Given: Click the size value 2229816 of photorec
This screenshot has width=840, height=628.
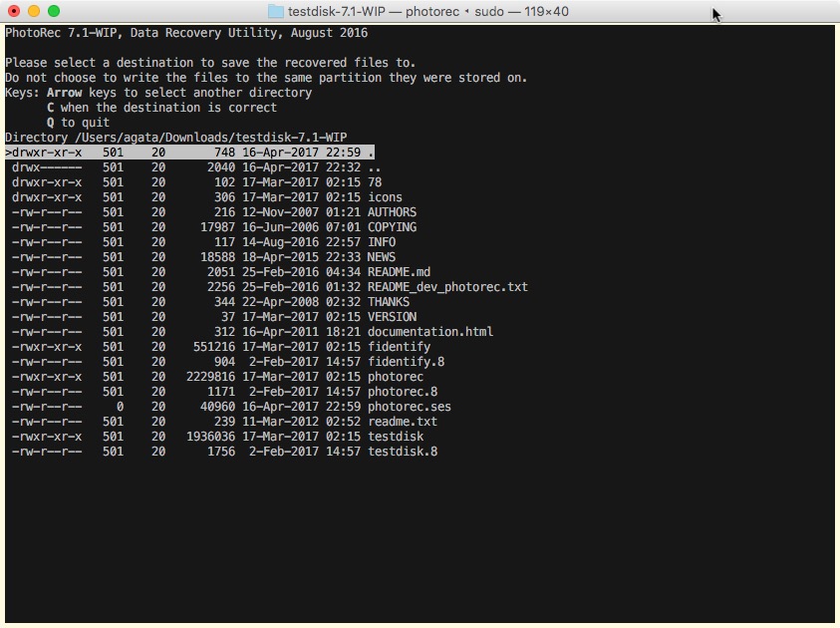Looking at the screenshot, I should (x=210, y=377).
